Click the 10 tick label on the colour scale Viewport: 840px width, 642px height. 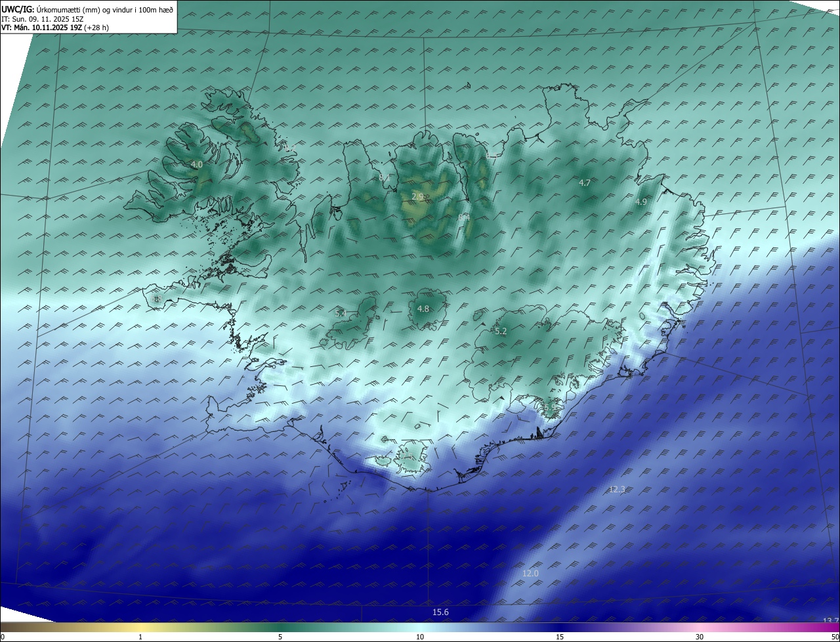pyautogui.click(x=420, y=637)
